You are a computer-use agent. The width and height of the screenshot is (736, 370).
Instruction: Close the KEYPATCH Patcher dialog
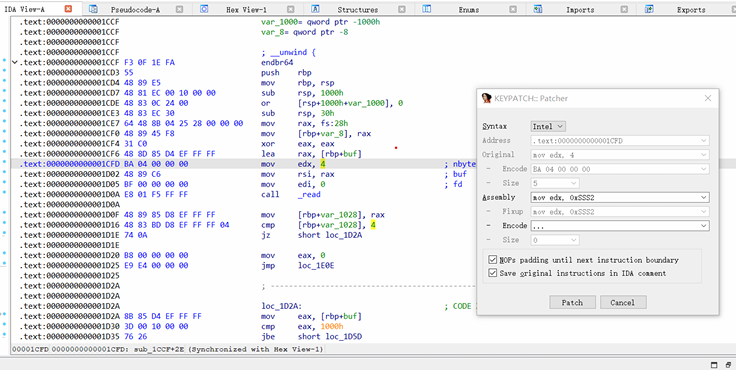tap(708, 98)
